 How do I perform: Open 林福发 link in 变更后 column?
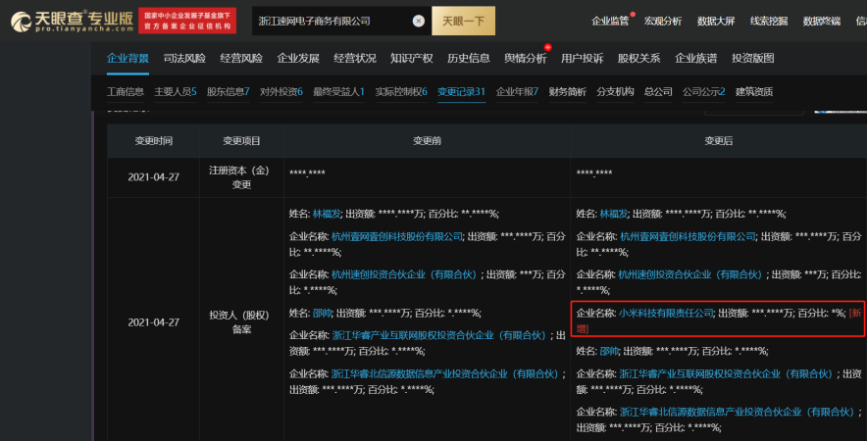tap(614, 214)
